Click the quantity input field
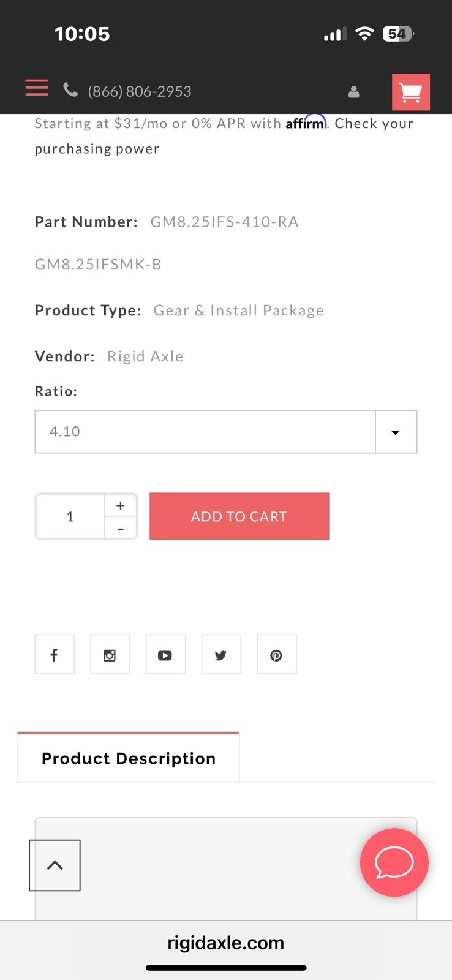 (x=70, y=516)
